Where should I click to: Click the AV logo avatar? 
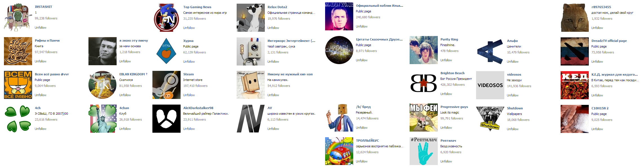point(251,119)
